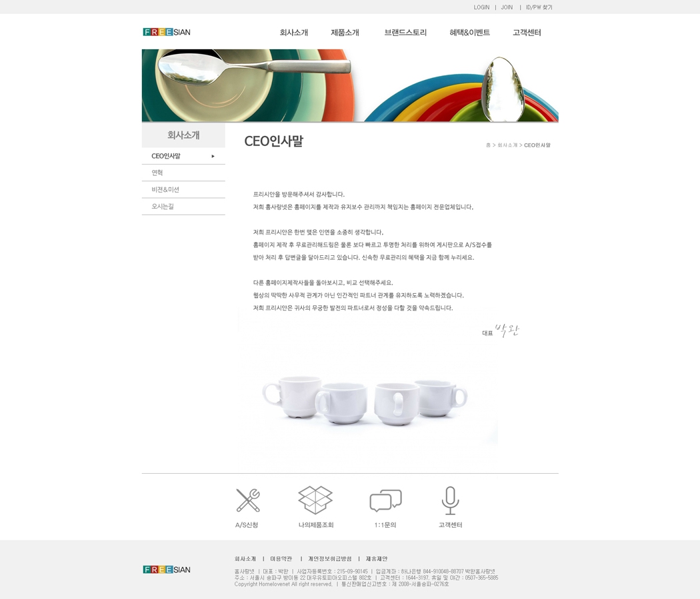Click the FREESIAN logo in the footer

[x=167, y=570]
